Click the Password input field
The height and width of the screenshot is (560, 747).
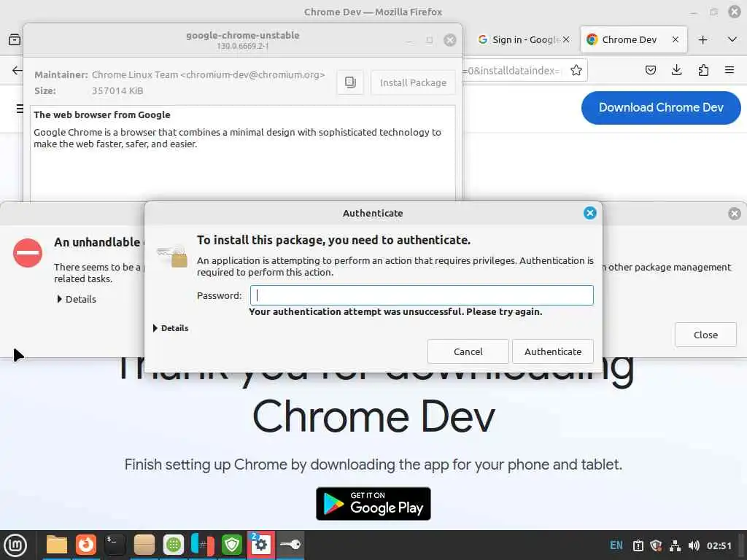pos(422,295)
